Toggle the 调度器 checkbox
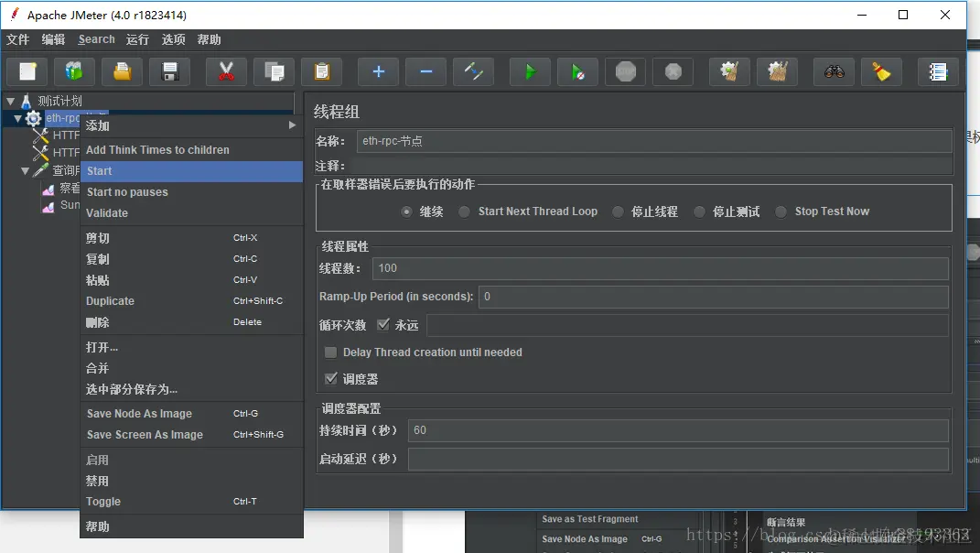The height and width of the screenshot is (553, 980). click(330, 378)
